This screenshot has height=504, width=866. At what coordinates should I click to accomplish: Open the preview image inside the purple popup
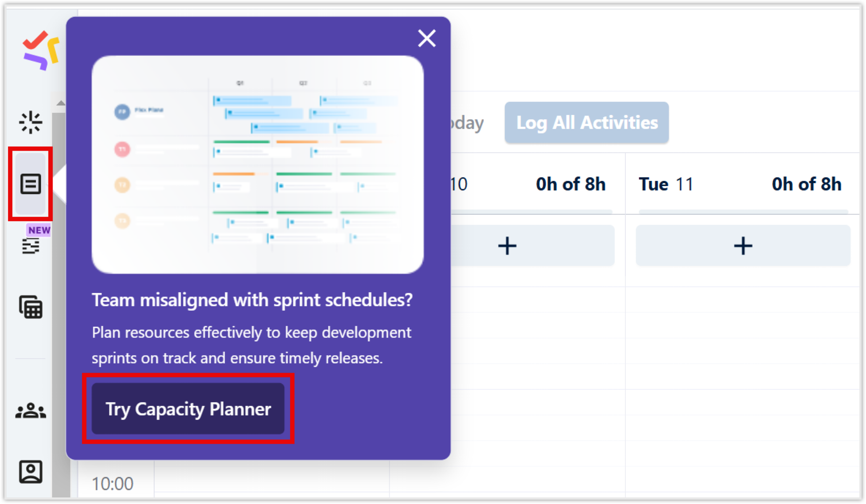click(x=259, y=164)
